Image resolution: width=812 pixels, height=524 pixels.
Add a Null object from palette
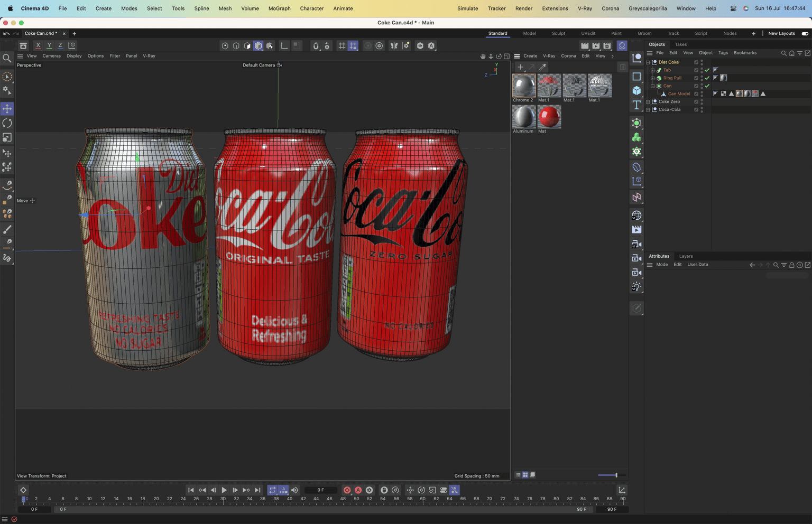point(636,58)
